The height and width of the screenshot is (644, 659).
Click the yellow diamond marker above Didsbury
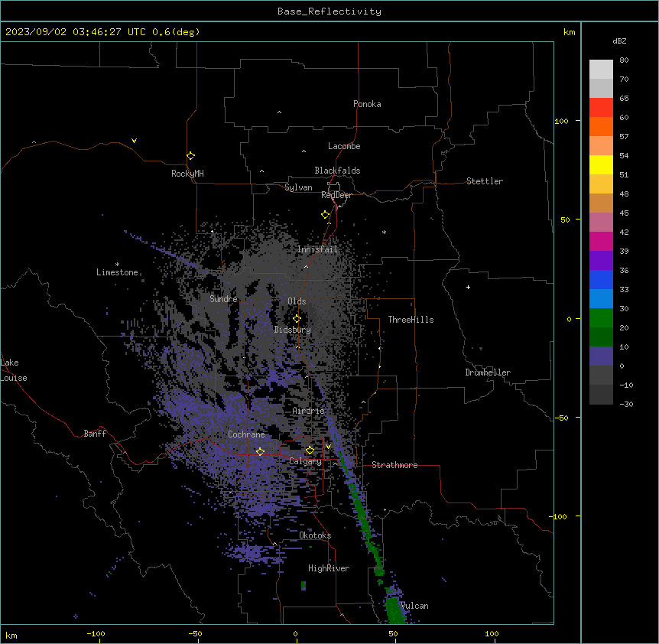point(297,319)
